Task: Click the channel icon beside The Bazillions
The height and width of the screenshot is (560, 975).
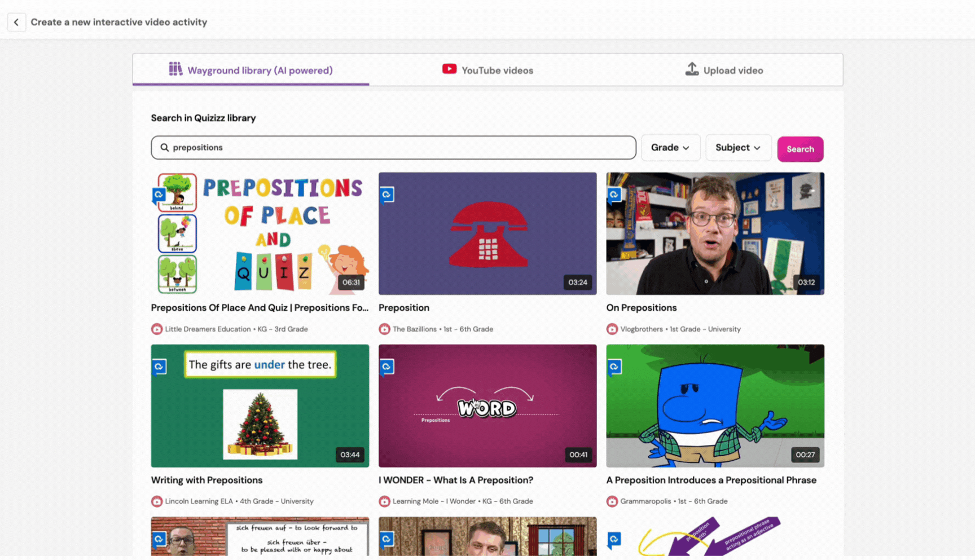Action: (x=384, y=329)
